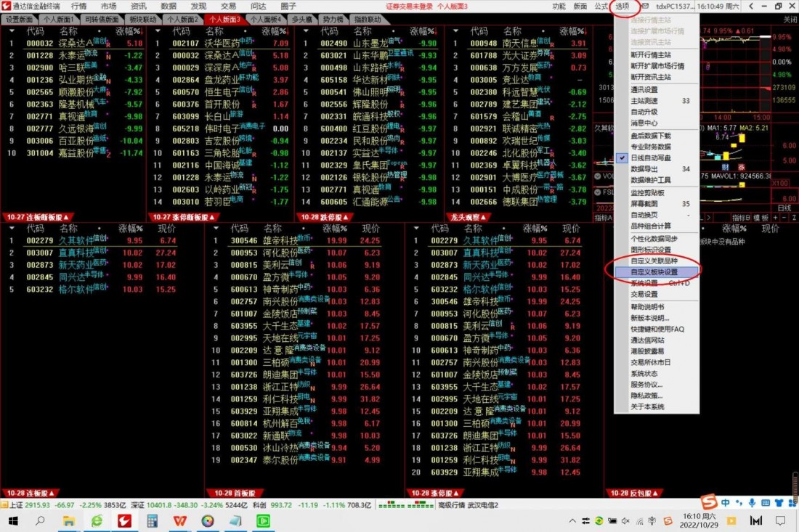799x532 pixels.
Task: Select 自定义板块设置 menu entry
Action: (x=655, y=272)
